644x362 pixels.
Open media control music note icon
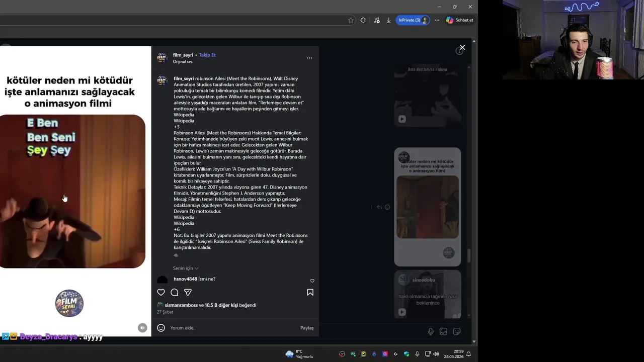tap(377, 20)
